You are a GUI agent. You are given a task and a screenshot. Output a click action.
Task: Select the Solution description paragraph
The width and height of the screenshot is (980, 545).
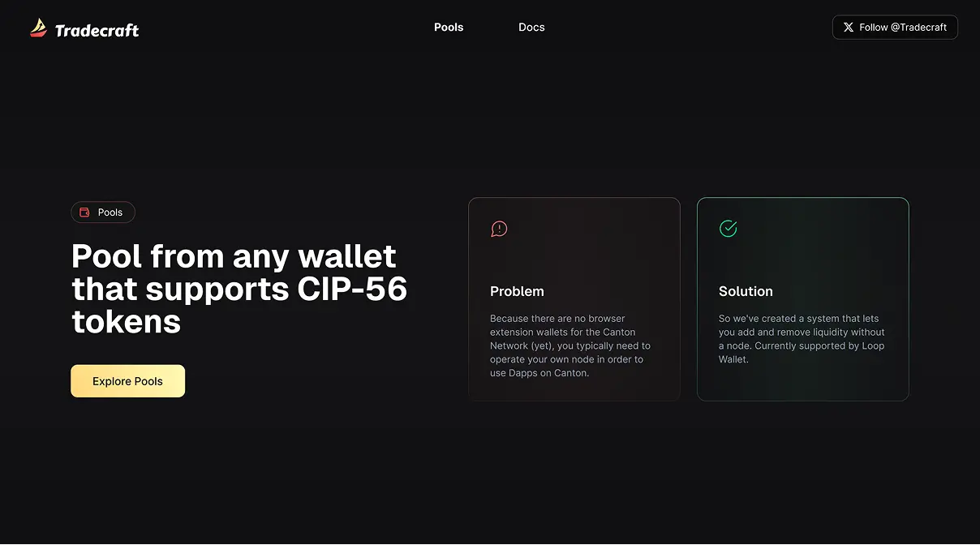pyautogui.click(x=802, y=339)
